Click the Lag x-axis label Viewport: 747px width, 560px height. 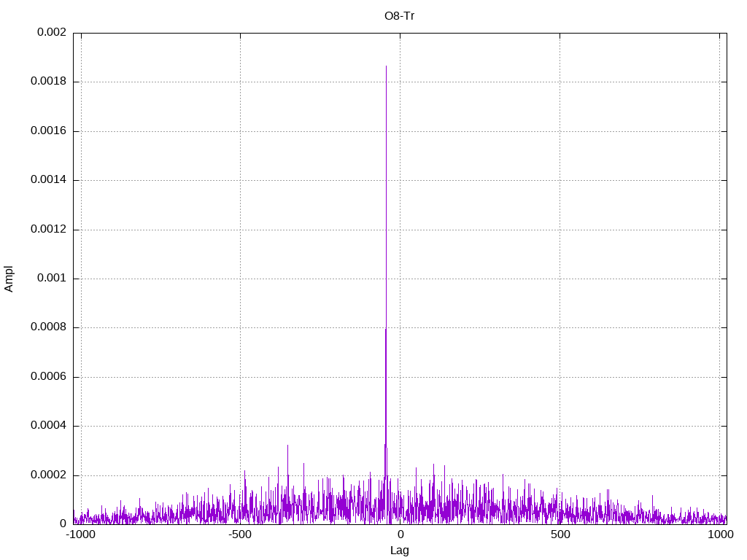(x=399, y=551)
